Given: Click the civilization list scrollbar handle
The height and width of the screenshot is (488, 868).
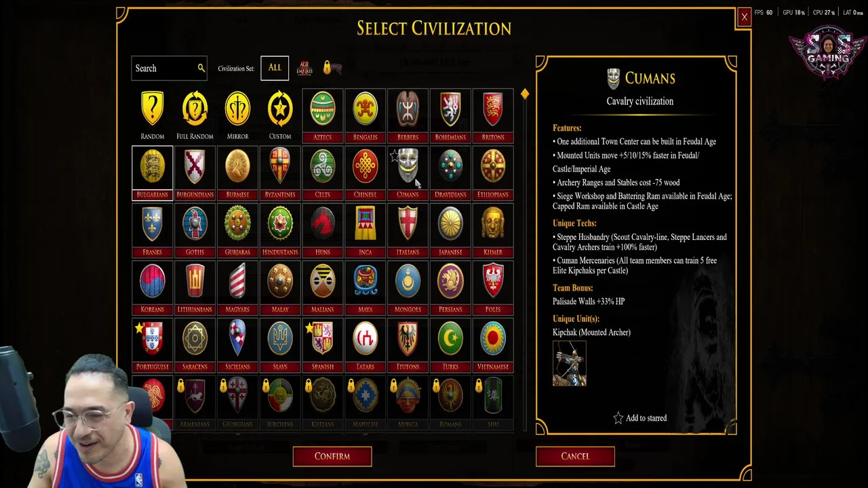Looking at the screenshot, I should [x=524, y=94].
